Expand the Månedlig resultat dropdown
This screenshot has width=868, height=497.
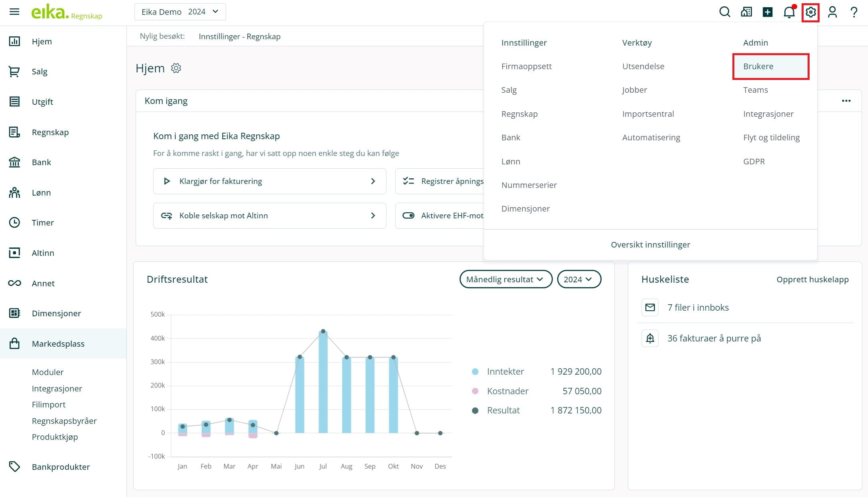[x=505, y=279]
